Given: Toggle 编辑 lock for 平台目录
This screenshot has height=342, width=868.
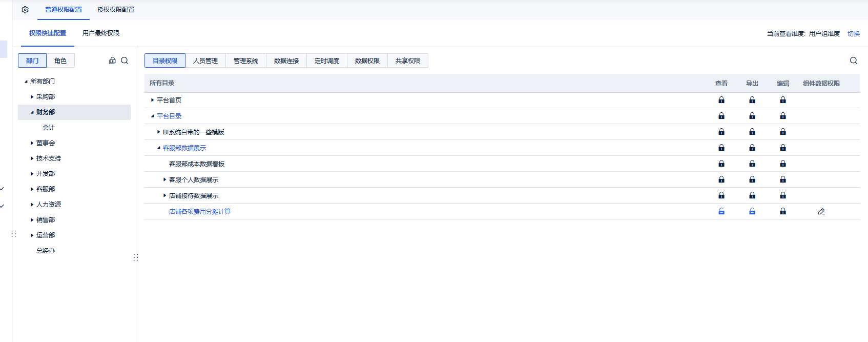Looking at the screenshot, I should click(783, 116).
